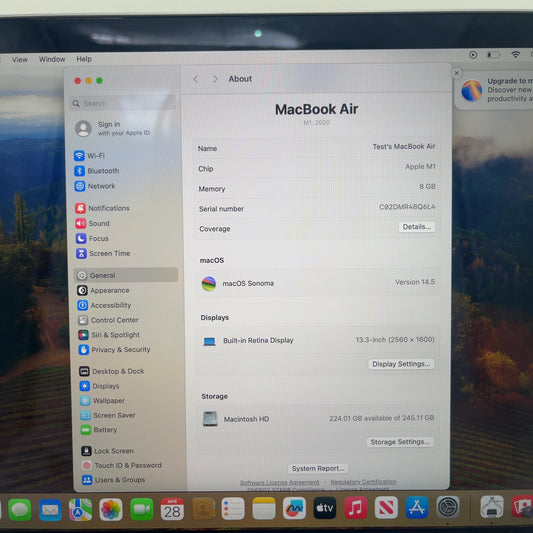Click the System Report button
This screenshot has height=533, width=533.
(x=318, y=468)
